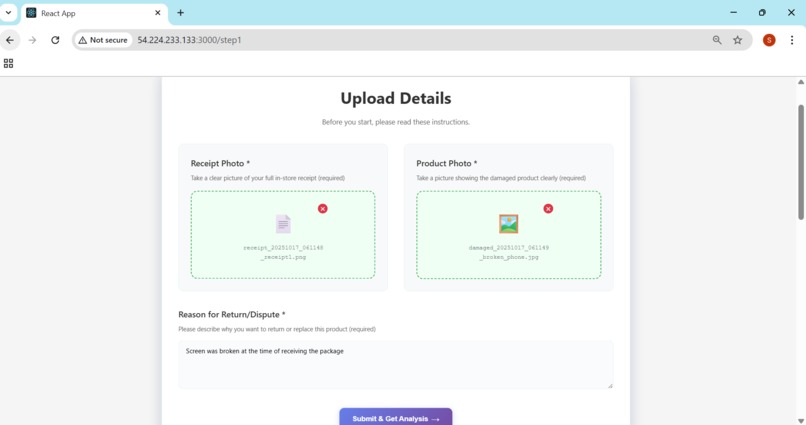Open the Not secure site info
Viewport: 806px width, 425px height.
click(x=103, y=40)
